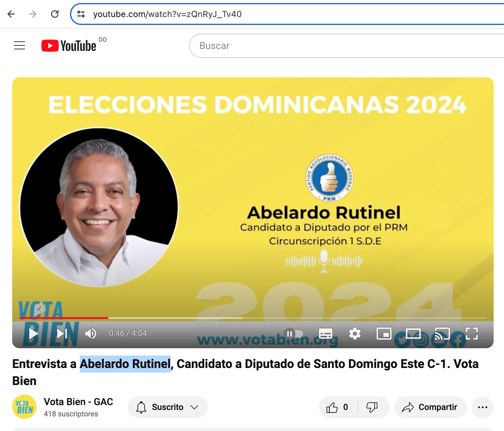The height and width of the screenshot is (431, 504).
Task: Click the 0:46 / 4:04 time display
Action: point(128,334)
